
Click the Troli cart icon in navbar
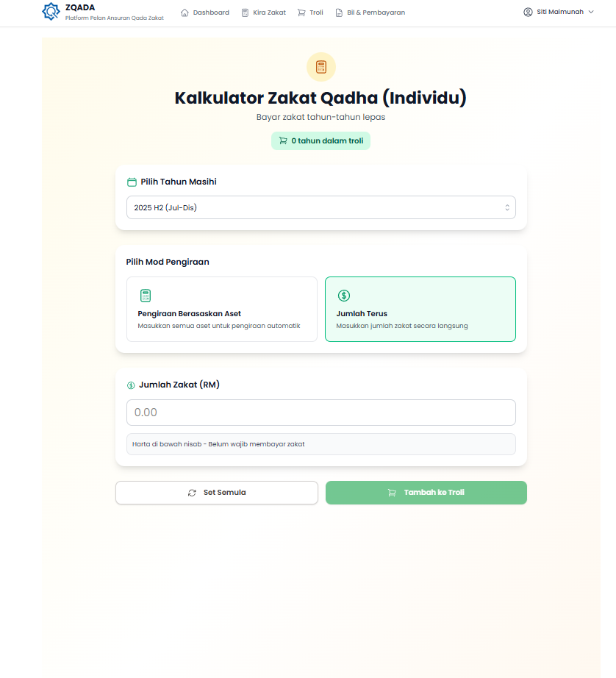301,13
